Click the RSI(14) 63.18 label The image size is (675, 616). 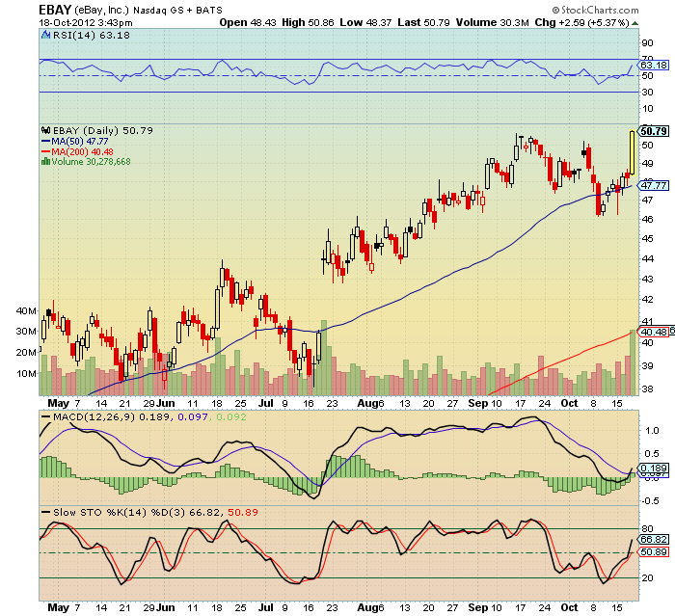92,36
